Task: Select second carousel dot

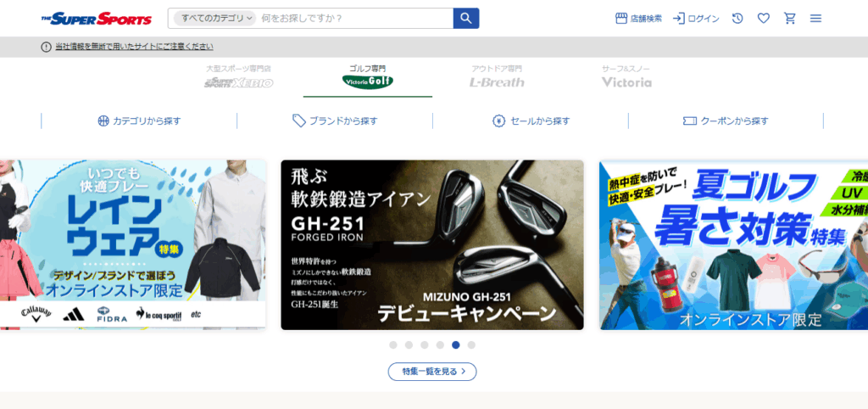Action: coord(409,345)
